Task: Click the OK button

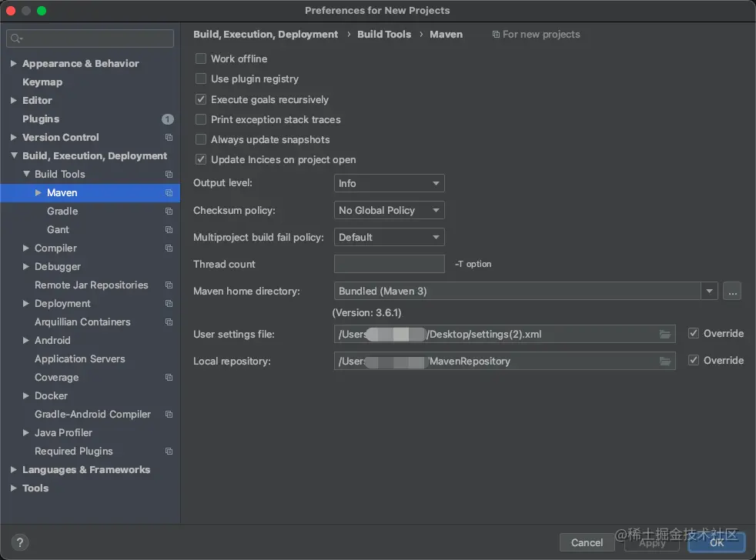Action: (x=717, y=542)
